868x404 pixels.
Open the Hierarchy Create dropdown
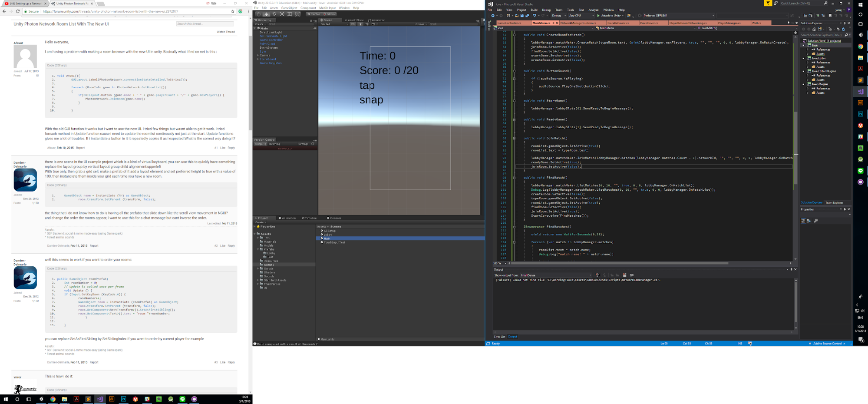[260, 24]
